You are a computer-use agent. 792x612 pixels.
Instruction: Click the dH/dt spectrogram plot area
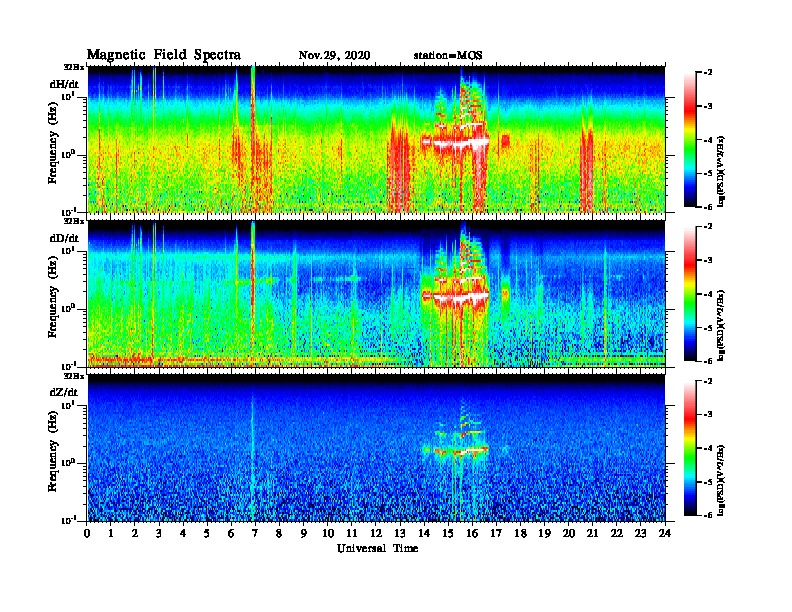coord(376,139)
